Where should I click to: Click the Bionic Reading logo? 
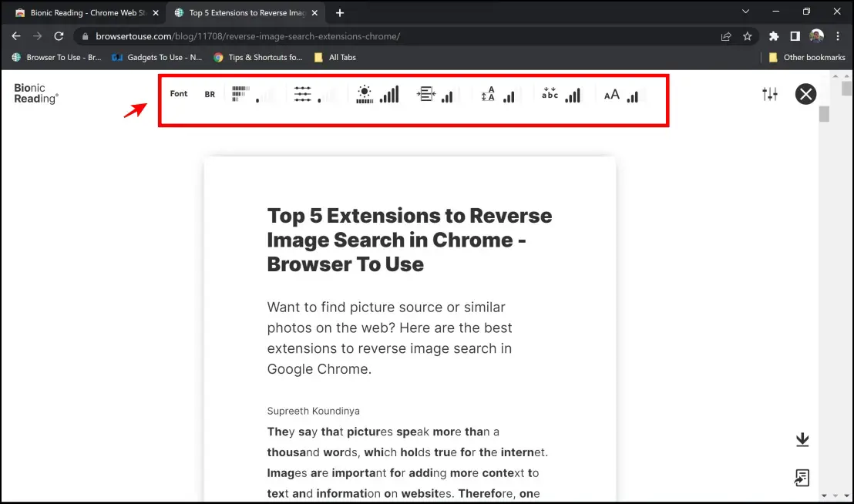point(36,93)
